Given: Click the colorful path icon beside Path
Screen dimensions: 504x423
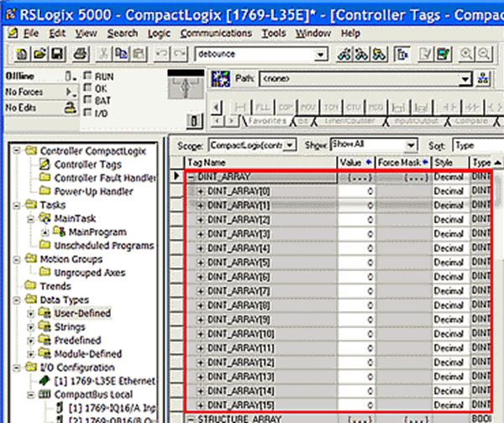Looking at the screenshot, I should 220,79.
